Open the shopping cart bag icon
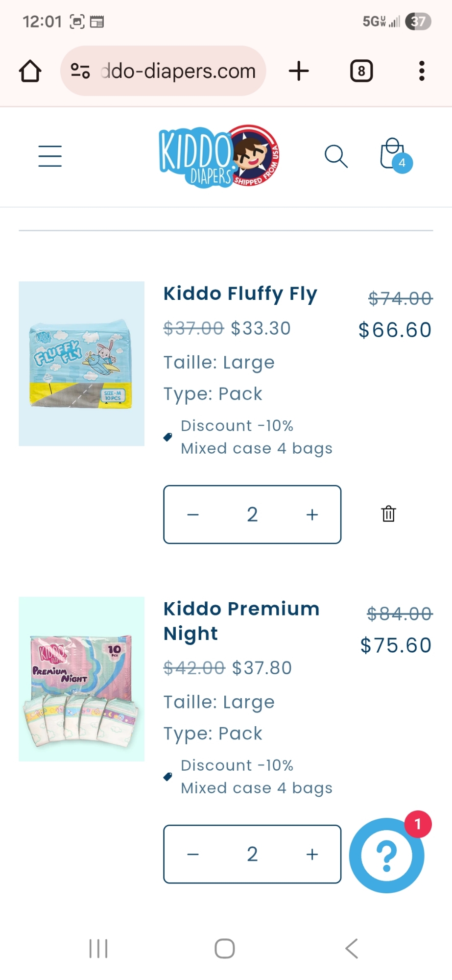Image resolution: width=452 pixels, height=980 pixels. tap(394, 155)
